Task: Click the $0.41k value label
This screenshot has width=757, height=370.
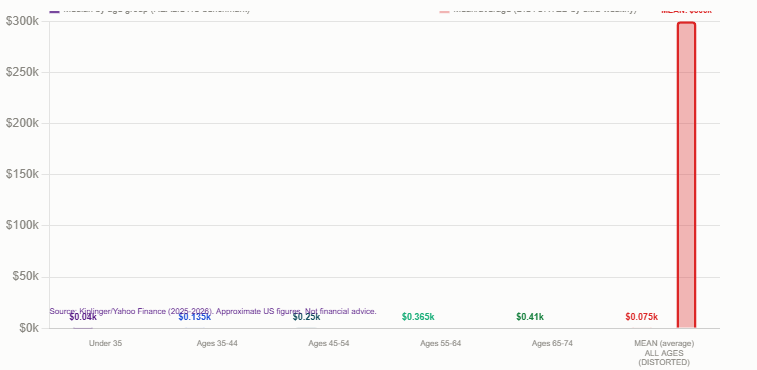Action: 530,317
